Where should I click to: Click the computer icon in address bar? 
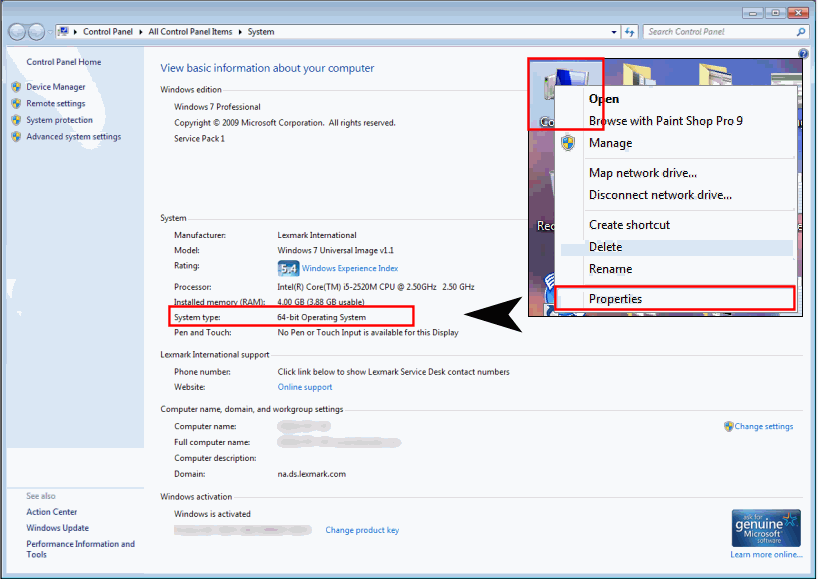tap(63, 31)
